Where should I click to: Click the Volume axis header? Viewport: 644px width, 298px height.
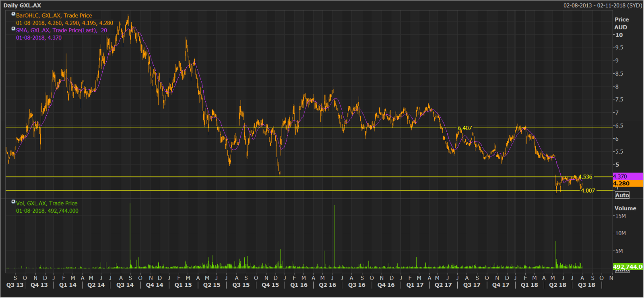point(625,208)
